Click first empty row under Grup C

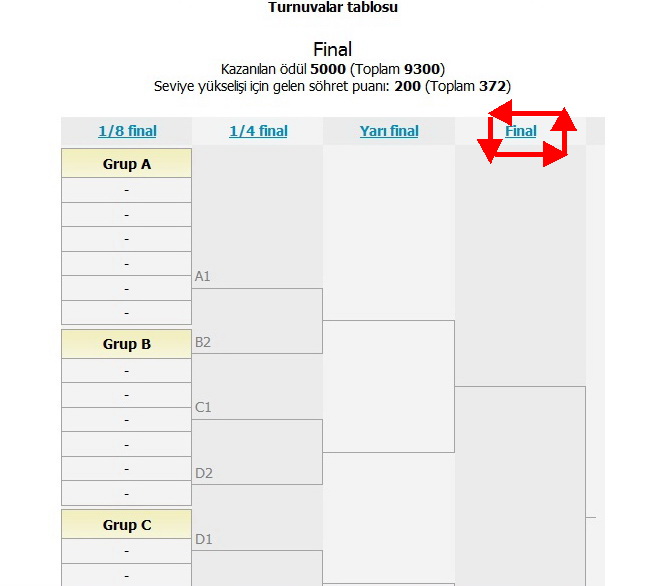point(126,551)
